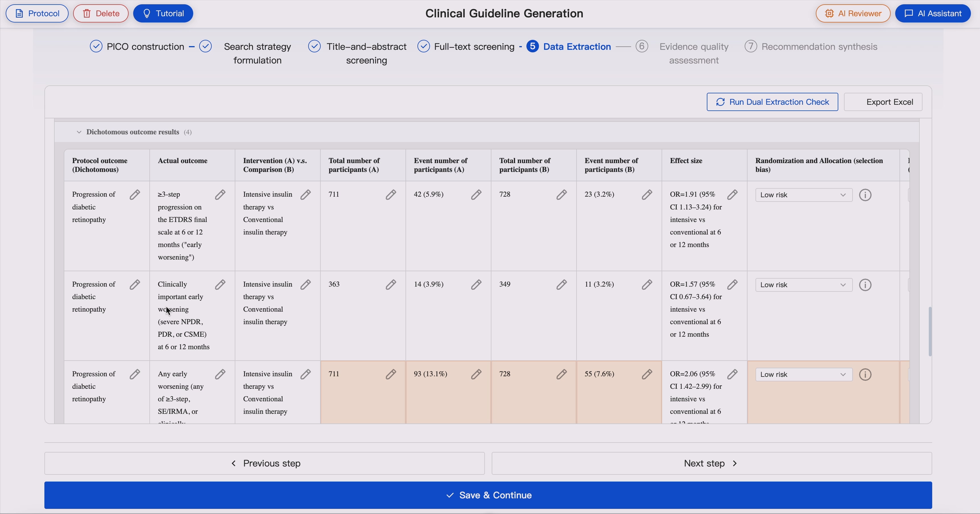
Task: Go to Next step
Action: pos(712,463)
